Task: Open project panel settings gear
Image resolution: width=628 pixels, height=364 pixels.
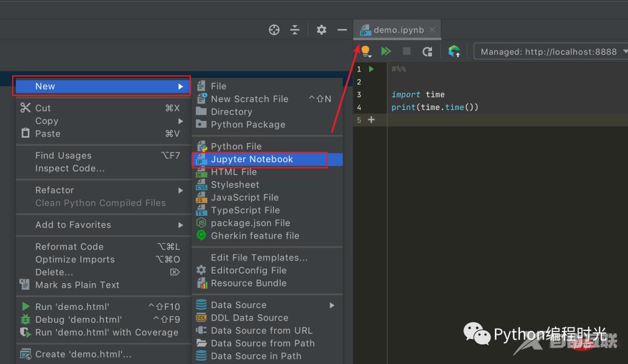Action: pyautogui.click(x=321, y=29)
